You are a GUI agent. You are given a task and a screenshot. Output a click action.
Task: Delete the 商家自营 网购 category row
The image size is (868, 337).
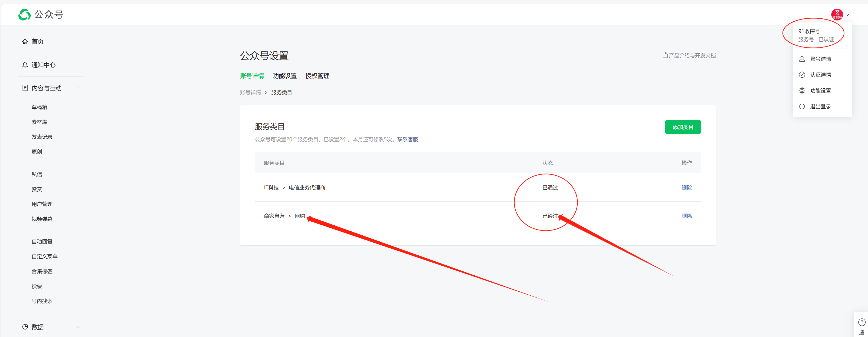(686, 216)
